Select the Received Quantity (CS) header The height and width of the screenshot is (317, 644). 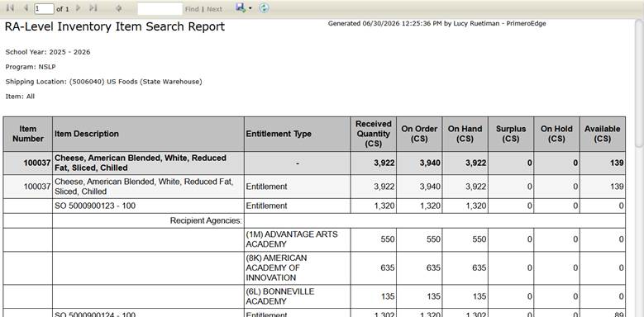[374, 134]
